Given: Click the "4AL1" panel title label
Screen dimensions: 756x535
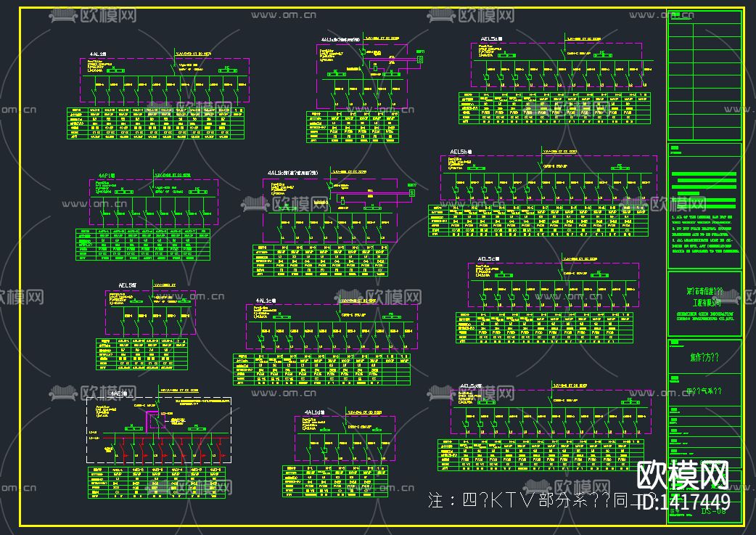Looking at the screenshot, I should (97, 54).
